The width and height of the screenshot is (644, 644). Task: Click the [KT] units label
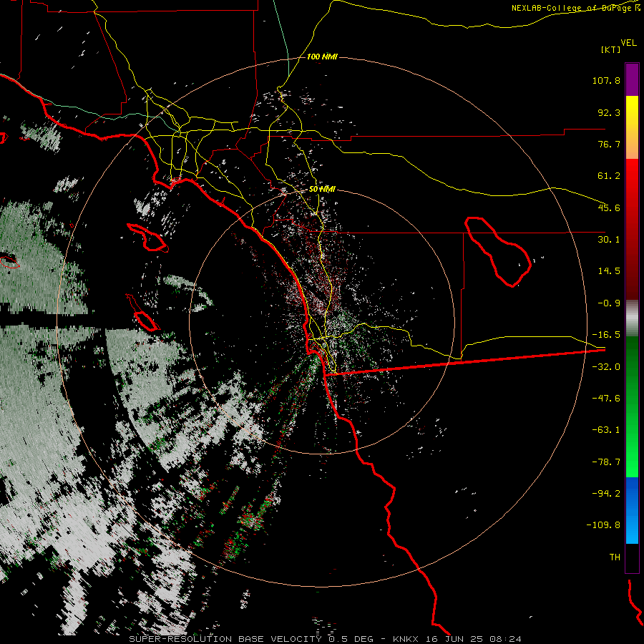pos(611,49)
